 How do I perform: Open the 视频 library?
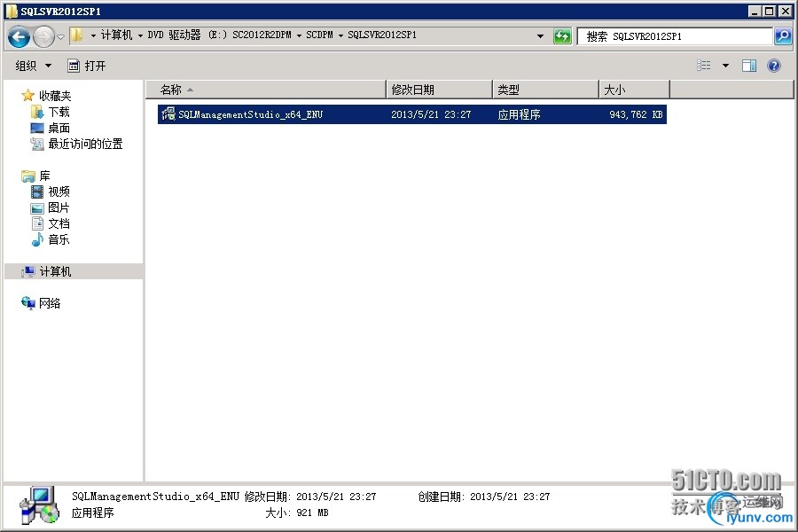click(59, 192)
